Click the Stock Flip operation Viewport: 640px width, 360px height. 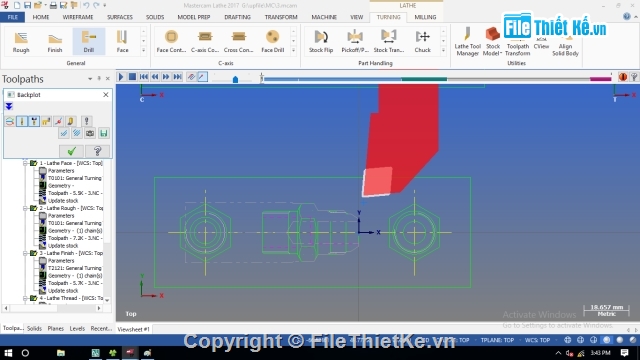pyautogui.click(x=321, y=42)
